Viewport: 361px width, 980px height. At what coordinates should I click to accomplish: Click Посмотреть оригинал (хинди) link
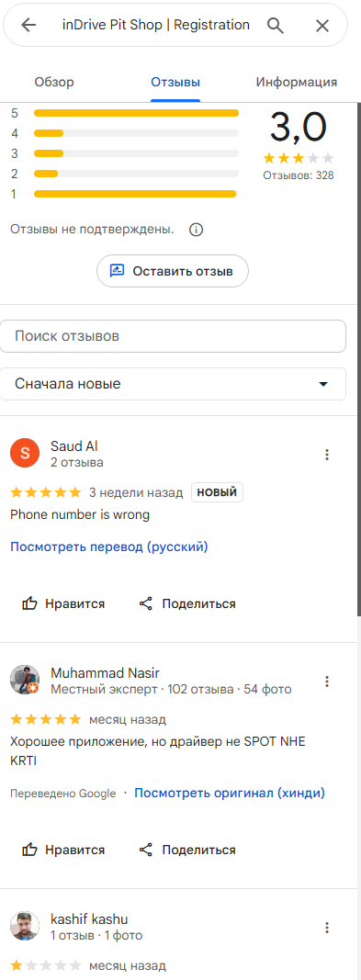pos(230,794)
